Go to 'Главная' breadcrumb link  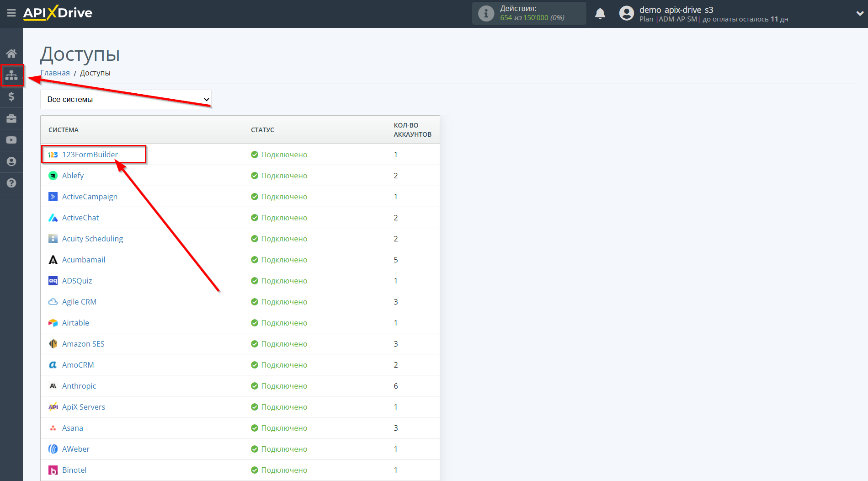click(x=55, y=73)
